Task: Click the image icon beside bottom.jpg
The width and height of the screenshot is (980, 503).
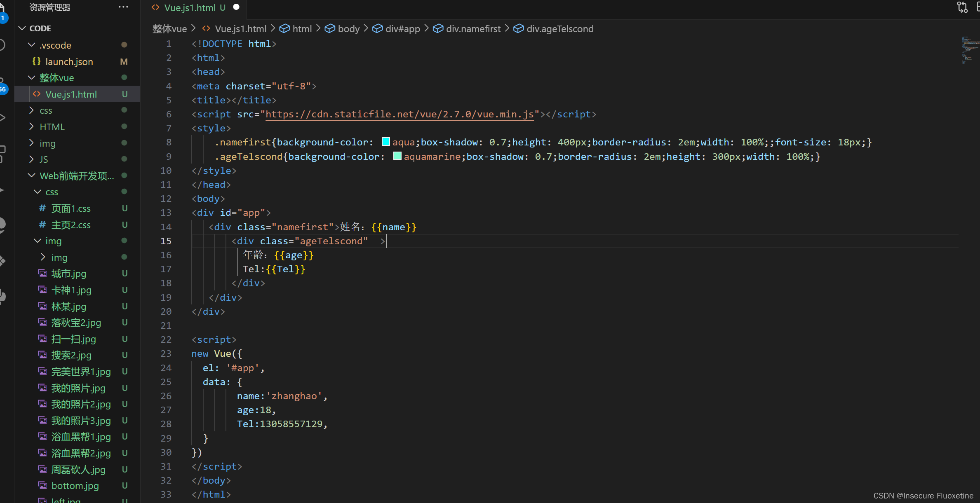Action: click(42, 485)
